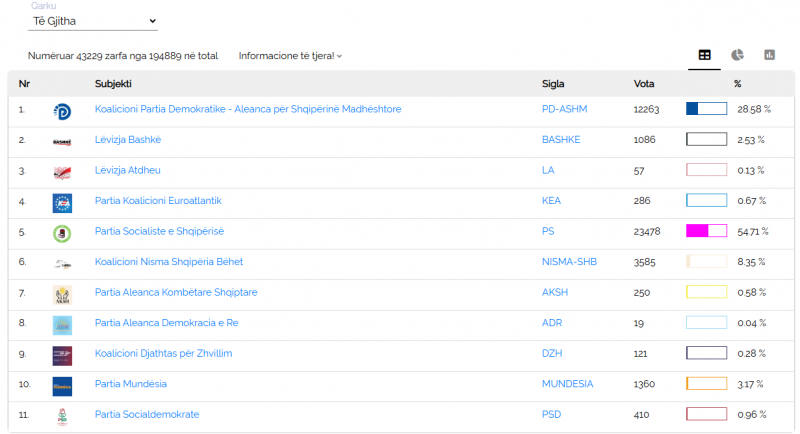Click the Partia Koalicioni Euroatlantik logo

point(62,203)
